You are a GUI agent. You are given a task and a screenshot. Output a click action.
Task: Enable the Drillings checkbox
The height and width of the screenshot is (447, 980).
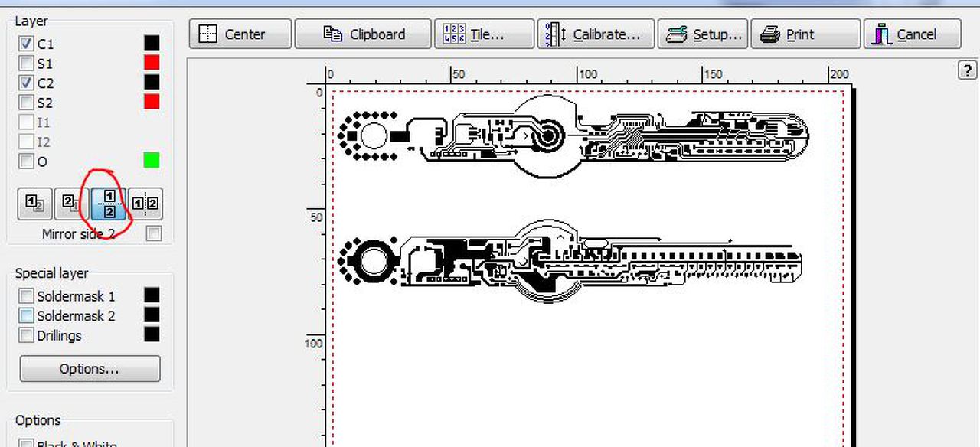[x=27, y=335]
